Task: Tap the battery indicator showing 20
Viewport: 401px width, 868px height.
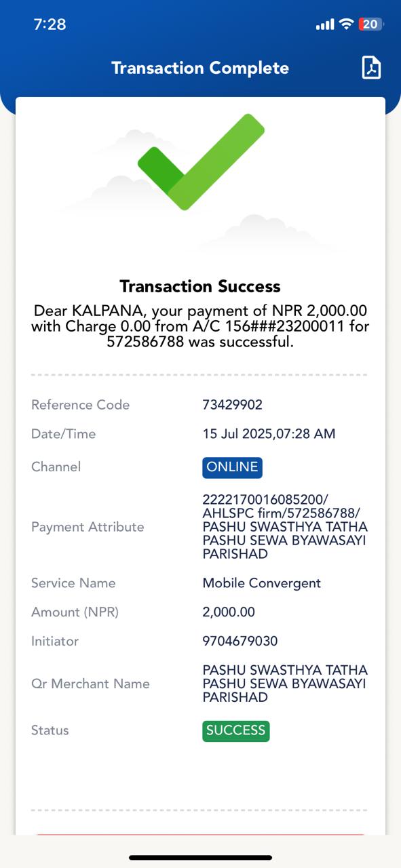Action: tap(370, 24)
